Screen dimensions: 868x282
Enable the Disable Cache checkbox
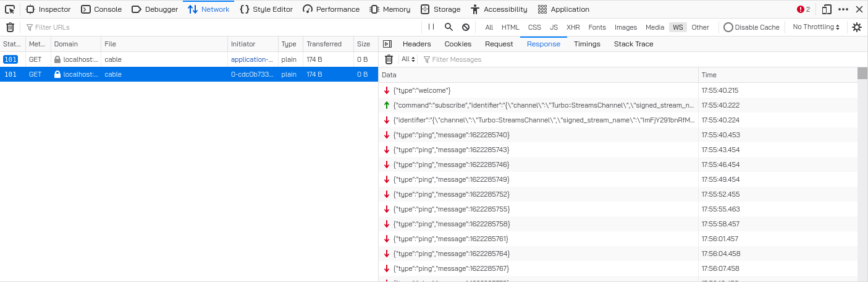tap(728, 27)
